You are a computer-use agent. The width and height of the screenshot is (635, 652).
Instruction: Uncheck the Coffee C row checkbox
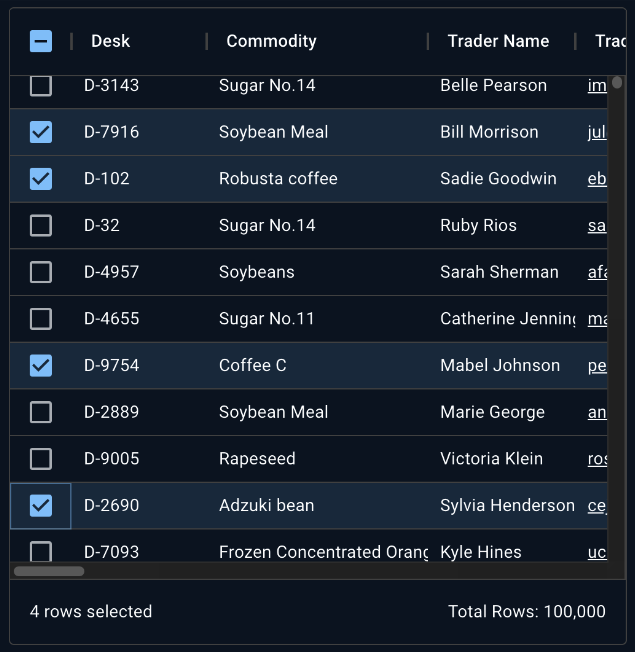tap(41, 365)
